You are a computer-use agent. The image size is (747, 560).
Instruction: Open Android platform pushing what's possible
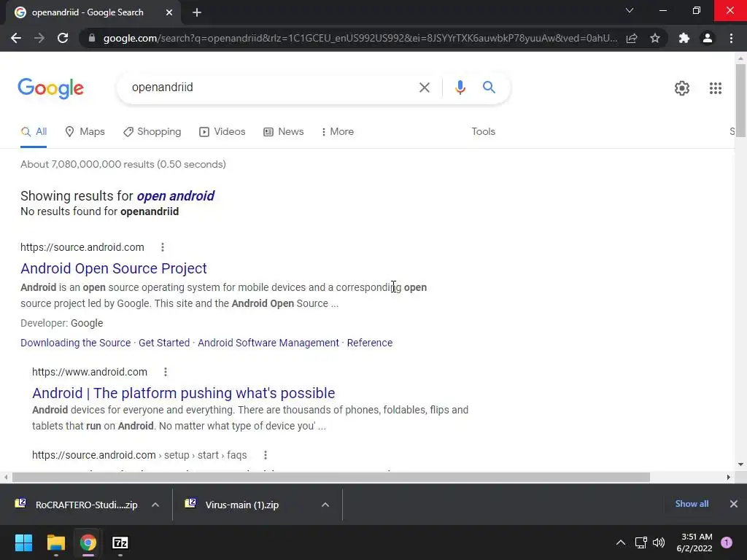tap(183, 393)
